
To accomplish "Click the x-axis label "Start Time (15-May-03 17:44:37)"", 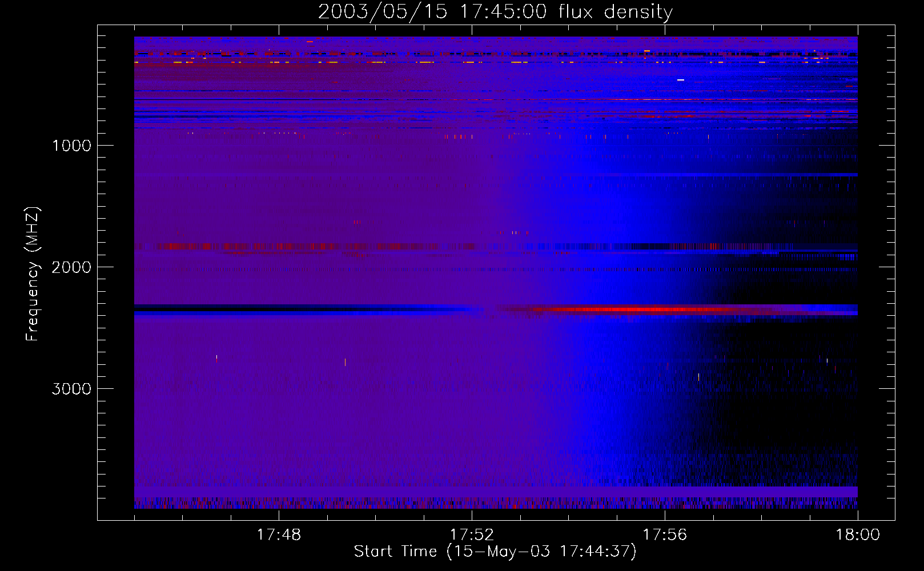I will pyautogui.click(x=495, y=552).
